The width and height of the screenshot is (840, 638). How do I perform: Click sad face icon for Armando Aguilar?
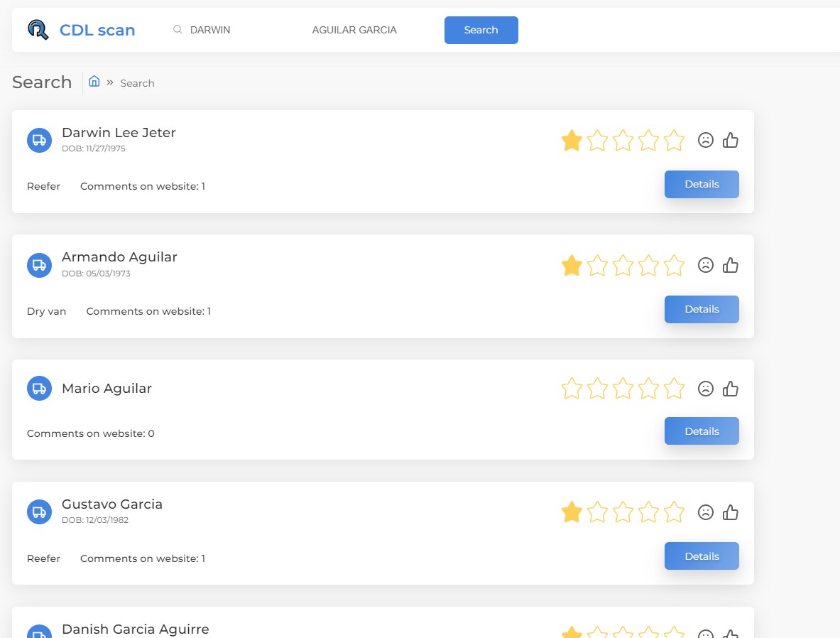tap(706, 266)
